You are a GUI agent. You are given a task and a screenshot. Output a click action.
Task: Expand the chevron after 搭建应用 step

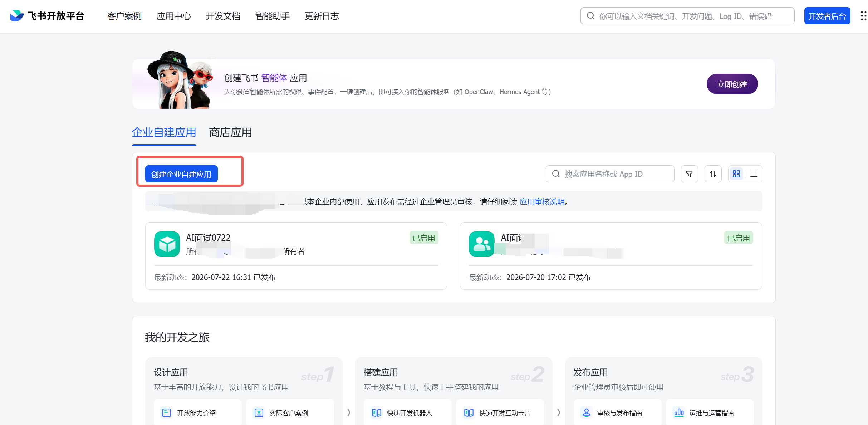point(559,412)
